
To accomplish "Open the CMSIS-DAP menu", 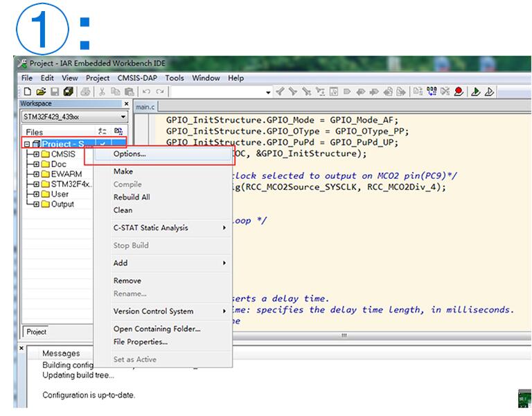I will click(137, 78).
